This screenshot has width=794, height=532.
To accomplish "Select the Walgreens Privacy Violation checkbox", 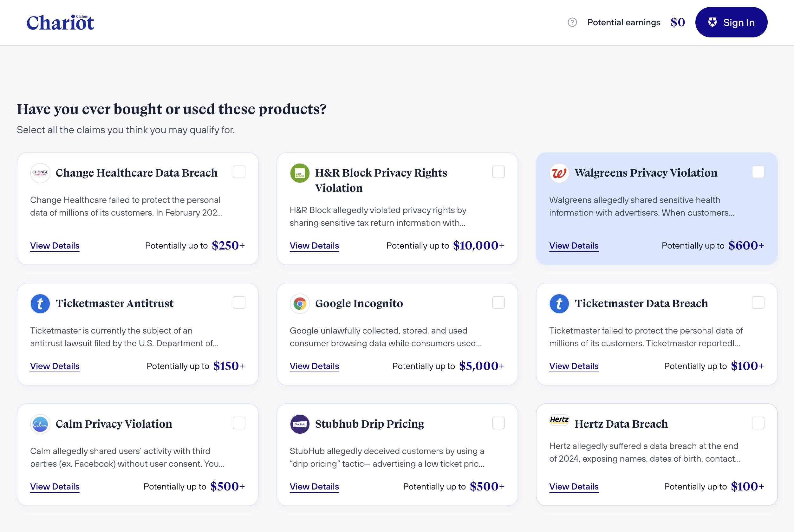I will click(758, 172).
